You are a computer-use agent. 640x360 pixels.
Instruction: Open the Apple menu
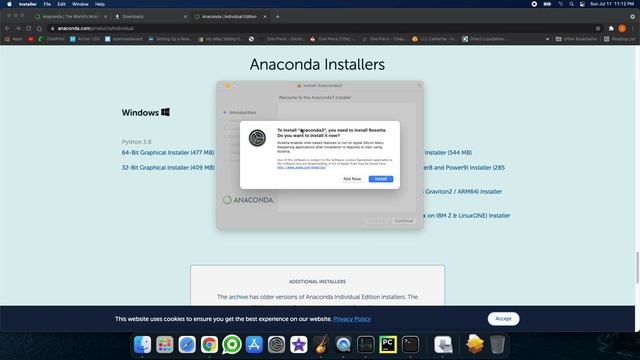[9, 4]
